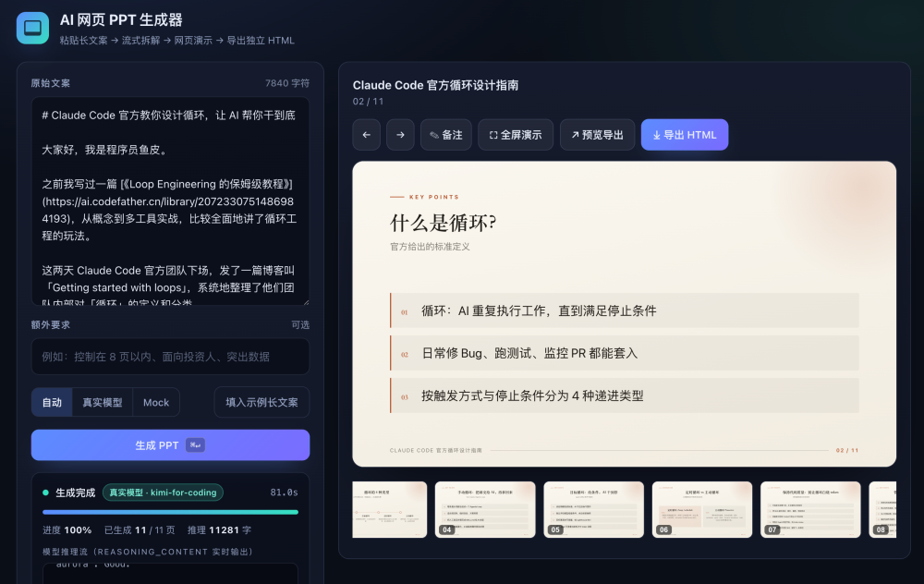Click the AI PPT generator app logo
924x584 pixels.
point(32,28)
